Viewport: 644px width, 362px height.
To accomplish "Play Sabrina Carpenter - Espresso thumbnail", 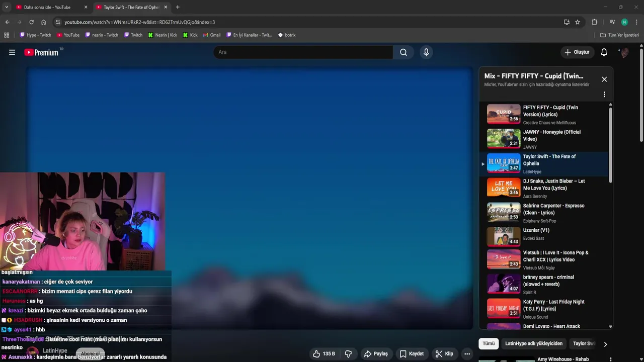I will point(503,212).
